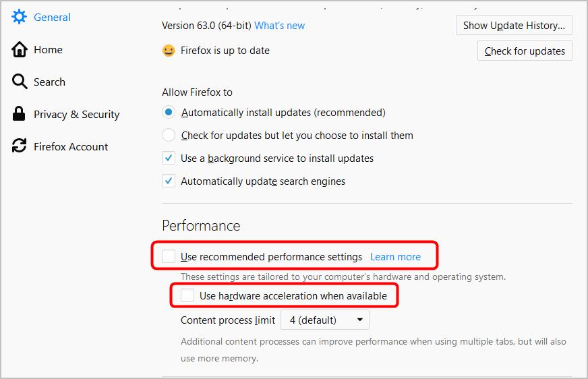Open the What's new link
The width and height of the screenshot is (588, 379).
click(x=279, y=26)
